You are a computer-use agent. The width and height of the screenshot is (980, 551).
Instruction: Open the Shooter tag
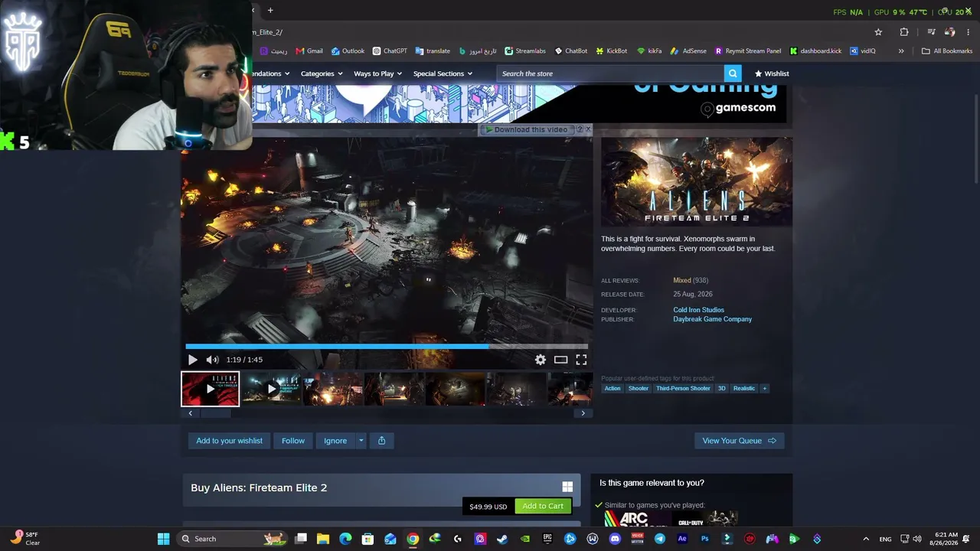click(639, 388)
